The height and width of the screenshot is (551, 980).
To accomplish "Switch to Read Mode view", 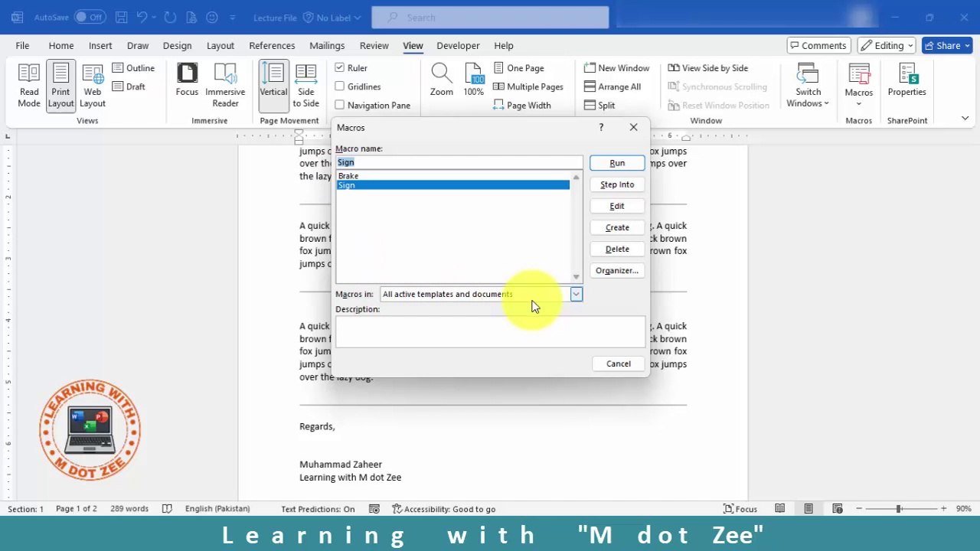I will point(29,86).
